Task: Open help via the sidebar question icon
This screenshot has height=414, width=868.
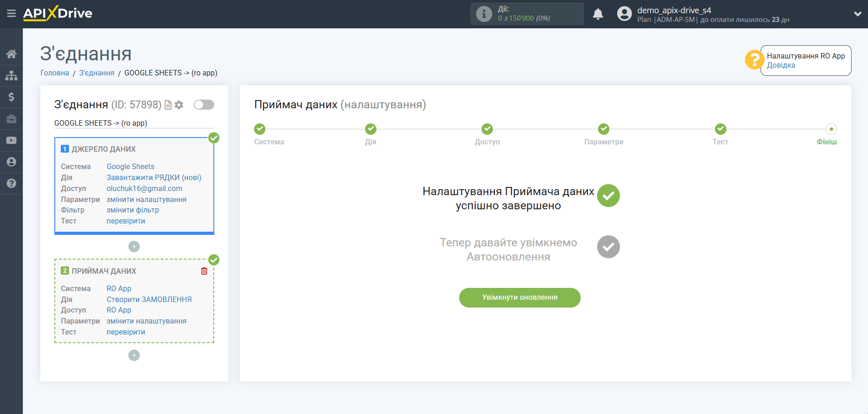Action: 11,183
